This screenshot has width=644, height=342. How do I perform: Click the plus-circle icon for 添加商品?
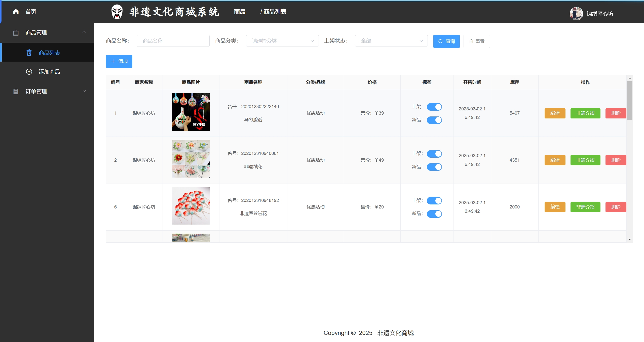[29, 72]
